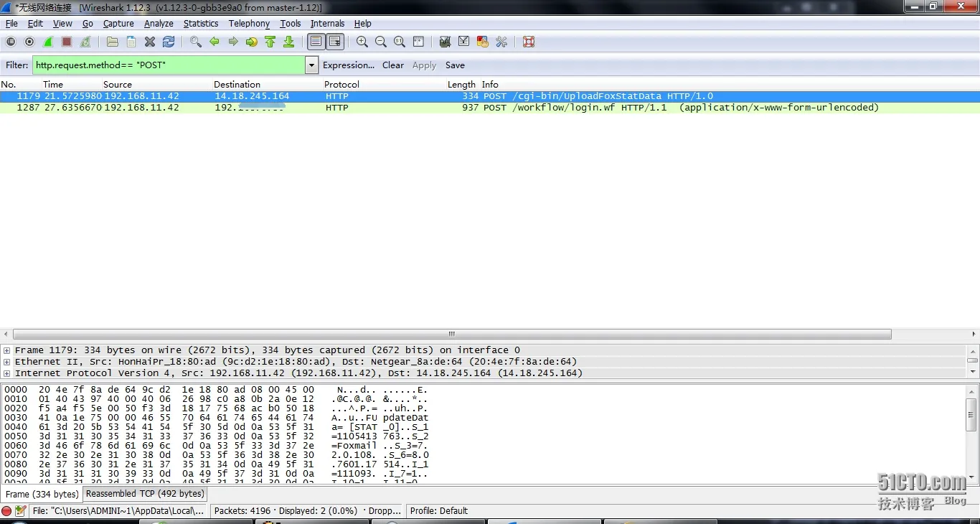Open capture options toolbar icon
This screenshot has height=524, width=980.
coord(29,42)
